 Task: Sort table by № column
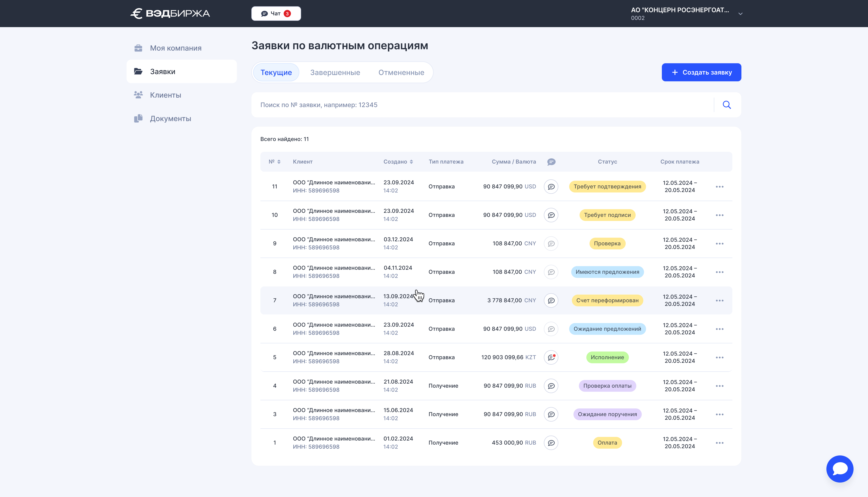275,162
